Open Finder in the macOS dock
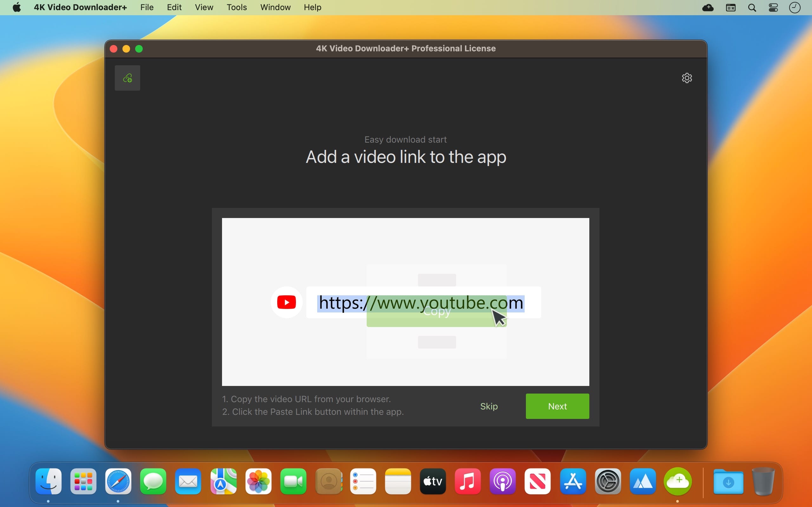Screen dimensions: 812x507 pyautogui.click(x=49, y=483)
